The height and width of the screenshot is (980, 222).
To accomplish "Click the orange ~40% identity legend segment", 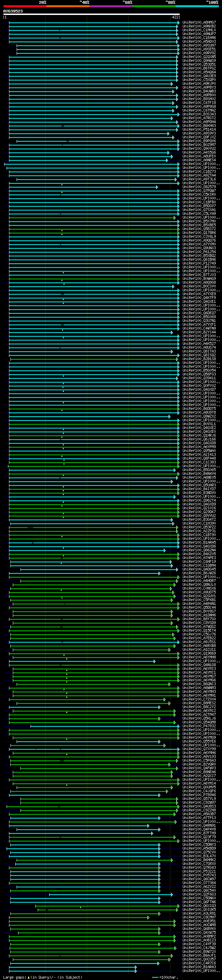I will (x=68, y=6).
